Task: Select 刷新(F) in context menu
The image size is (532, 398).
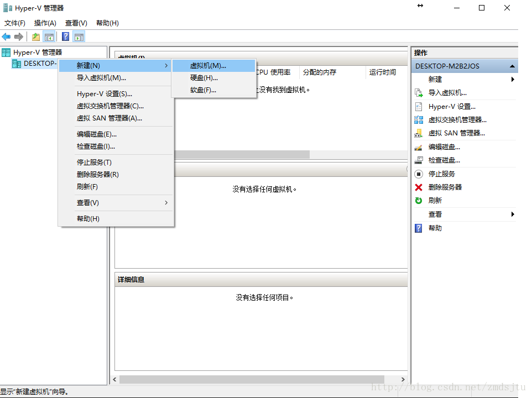Action: tap(116, 187)
